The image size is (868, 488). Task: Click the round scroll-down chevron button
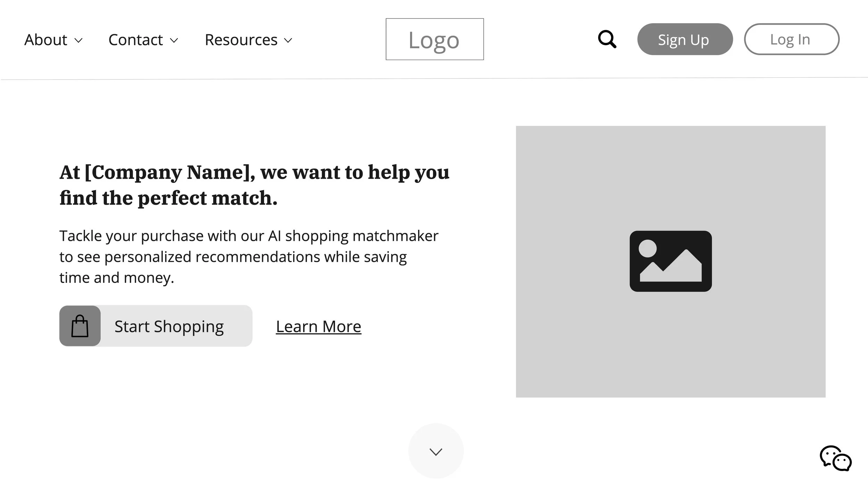[x=436, y=451]
